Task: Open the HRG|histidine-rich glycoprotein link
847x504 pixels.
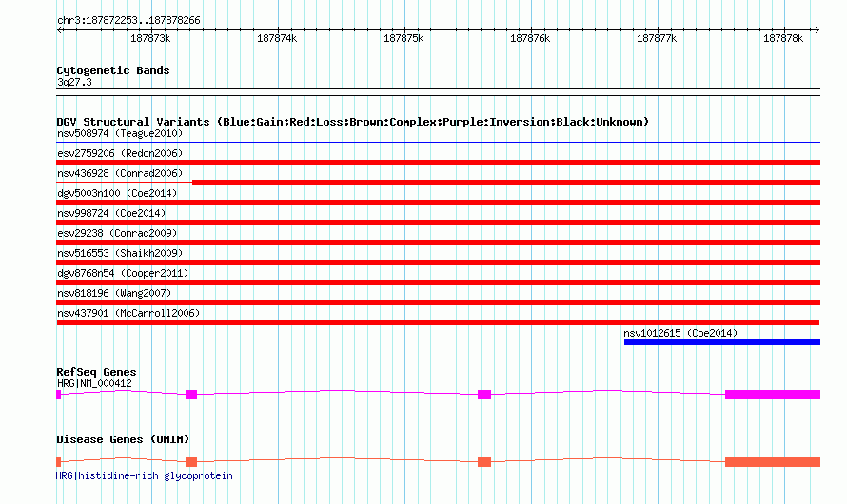Action: [x=145, y=475]
